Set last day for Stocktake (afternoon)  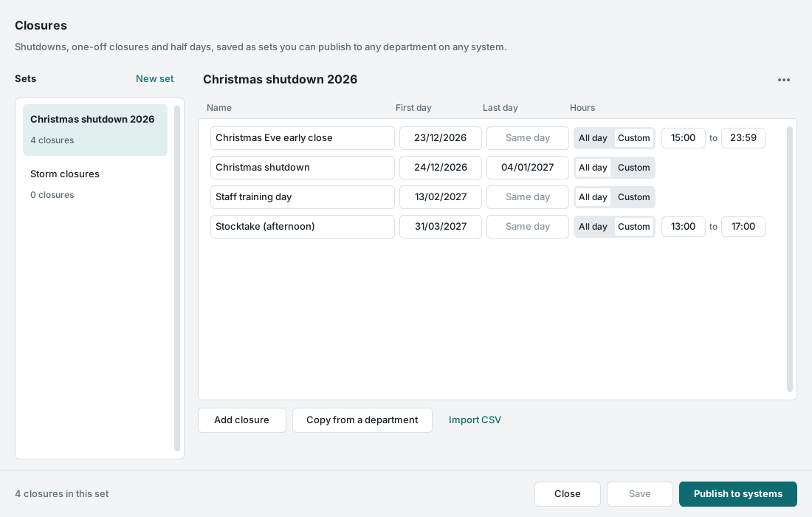[x=528, y=227]
